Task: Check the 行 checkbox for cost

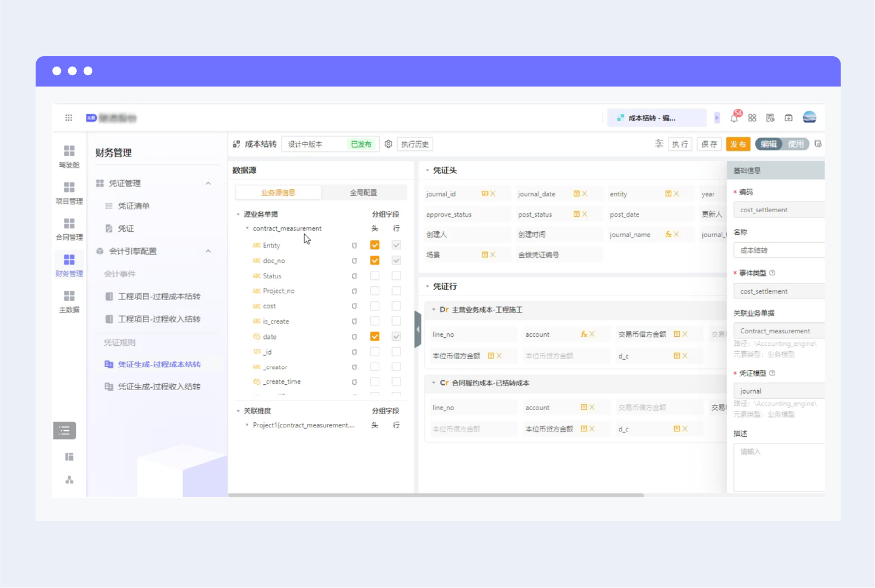Action: click(396, 306)
